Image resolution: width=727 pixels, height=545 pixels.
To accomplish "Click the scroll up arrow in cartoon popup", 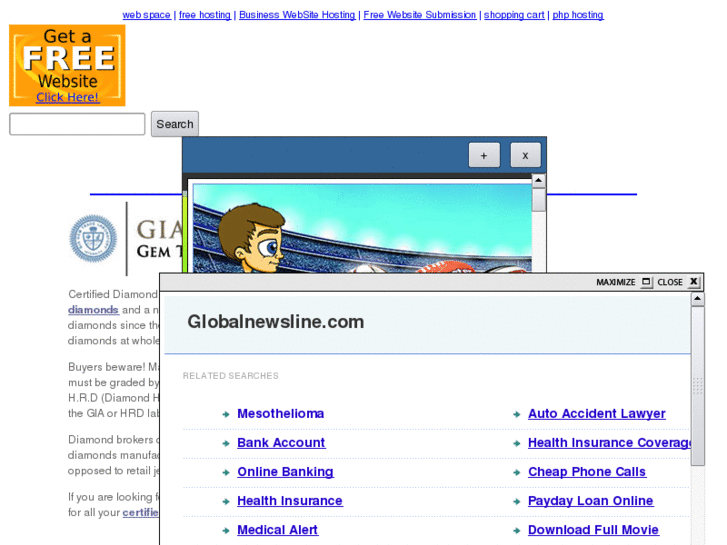I will click(x=538, y=180).
